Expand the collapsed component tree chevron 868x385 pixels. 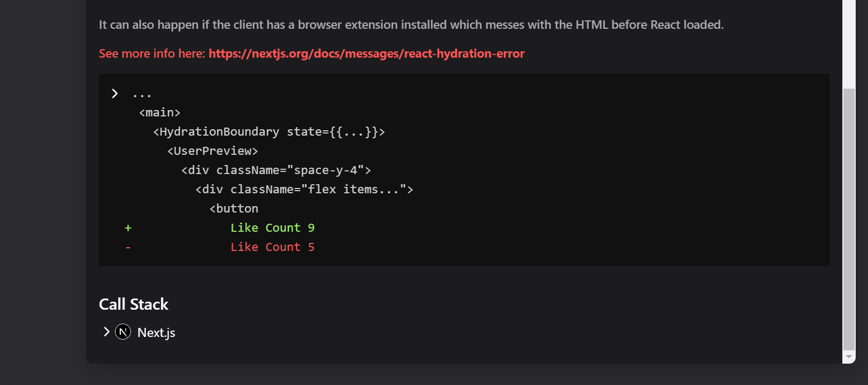(x=115, y=93)
